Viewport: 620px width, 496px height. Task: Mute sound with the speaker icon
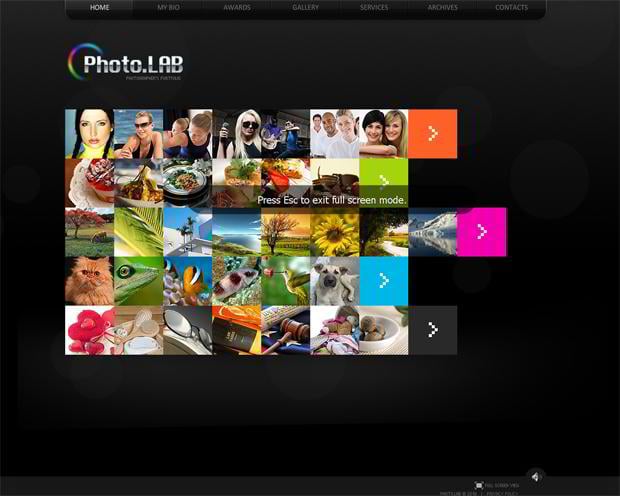tap(535, 476)
